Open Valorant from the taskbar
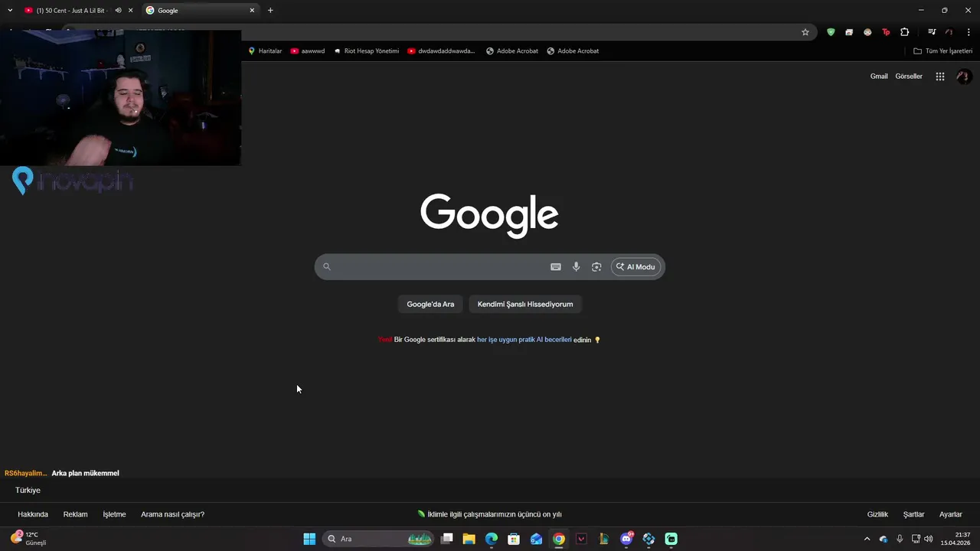This screenshot has width=980, height=551. click(581, 539)
